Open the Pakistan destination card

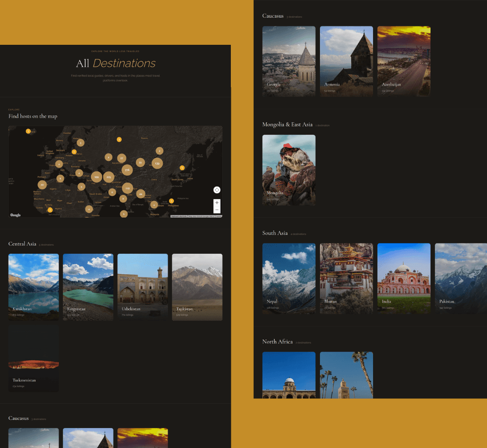point(461,279)
